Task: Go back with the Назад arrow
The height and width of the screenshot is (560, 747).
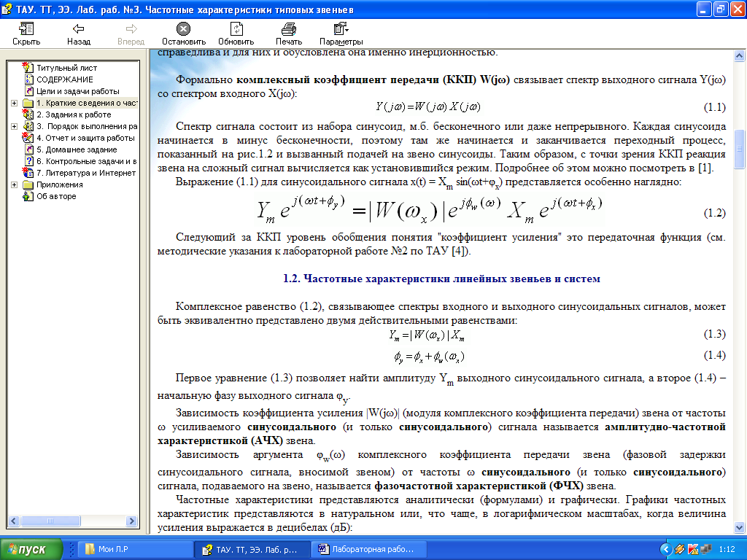Action: coord(78,28)
